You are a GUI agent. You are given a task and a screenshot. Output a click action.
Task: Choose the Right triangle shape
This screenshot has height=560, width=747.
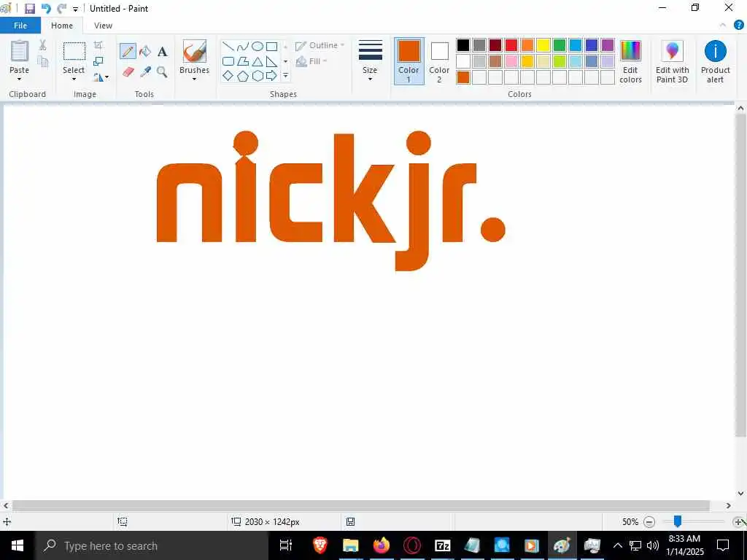[x=271, y=61]
